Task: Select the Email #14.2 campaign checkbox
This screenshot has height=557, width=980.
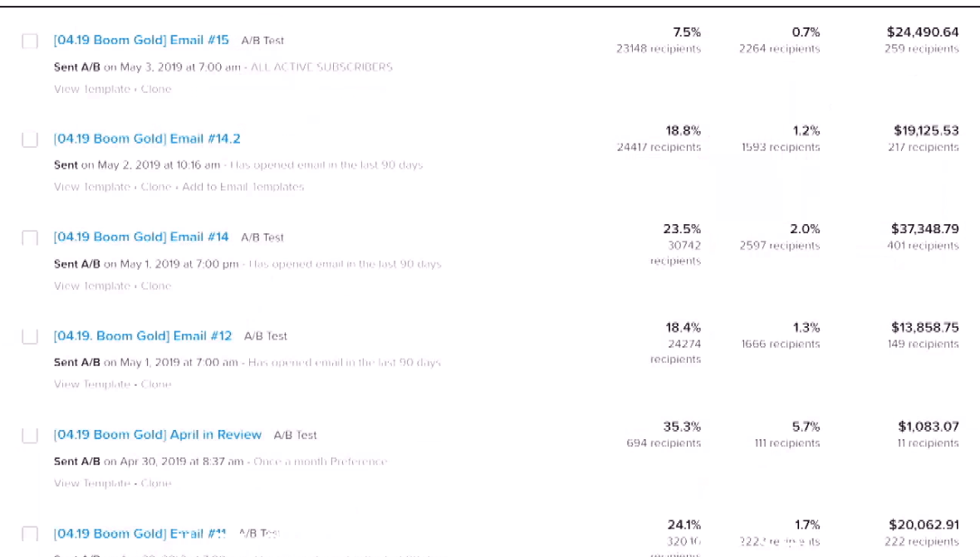Action: pos(29,139)
